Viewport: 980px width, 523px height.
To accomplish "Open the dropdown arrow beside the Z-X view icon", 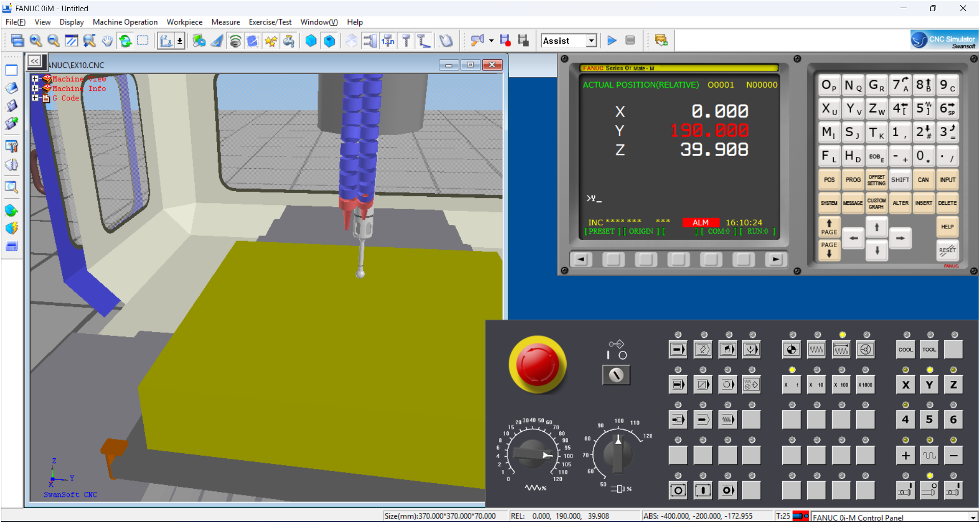I will click(x=179, y=41).
